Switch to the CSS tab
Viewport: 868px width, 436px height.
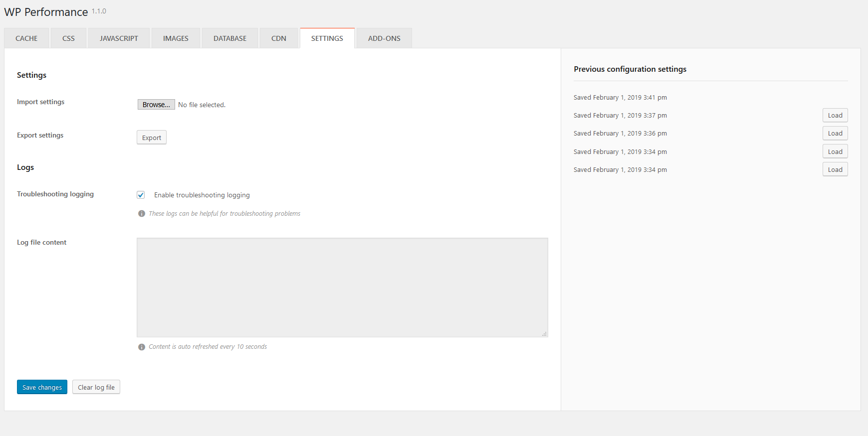68,38
